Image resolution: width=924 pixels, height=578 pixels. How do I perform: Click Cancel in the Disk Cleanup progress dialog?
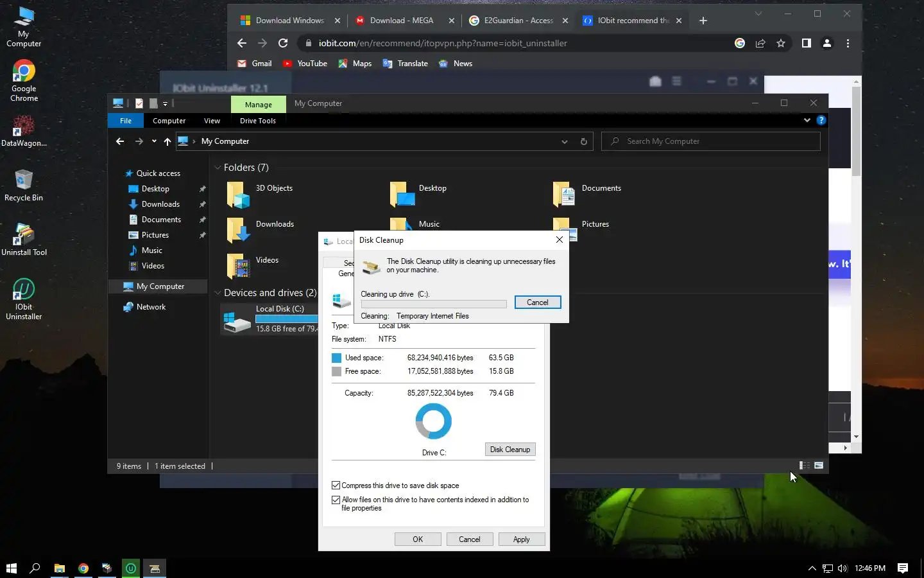pyautogui.click(x=538, y=302)
